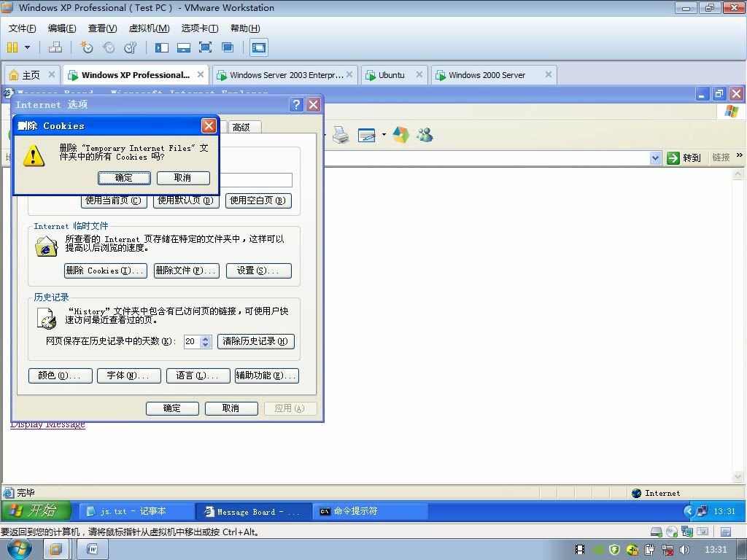Screen dimensions: 747x560
Task: Click the VMware CD/DVD drive status icon
Action: (672, 532)
